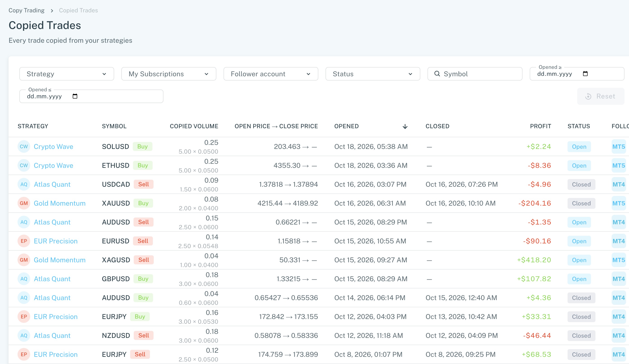
Task: Click the Strategy dropdown chevron
Action: 104,74
